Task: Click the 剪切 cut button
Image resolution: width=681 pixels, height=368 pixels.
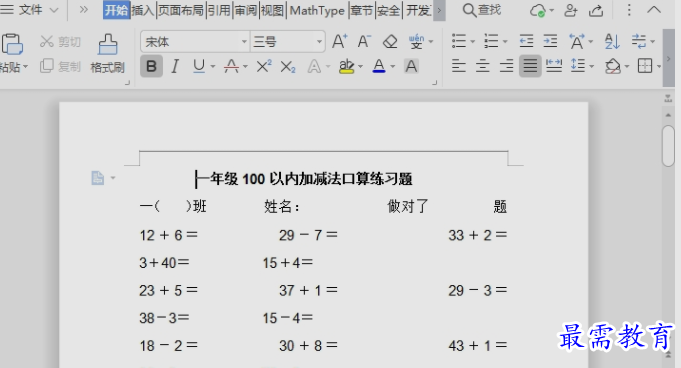Action: click(x=60, y=42)
